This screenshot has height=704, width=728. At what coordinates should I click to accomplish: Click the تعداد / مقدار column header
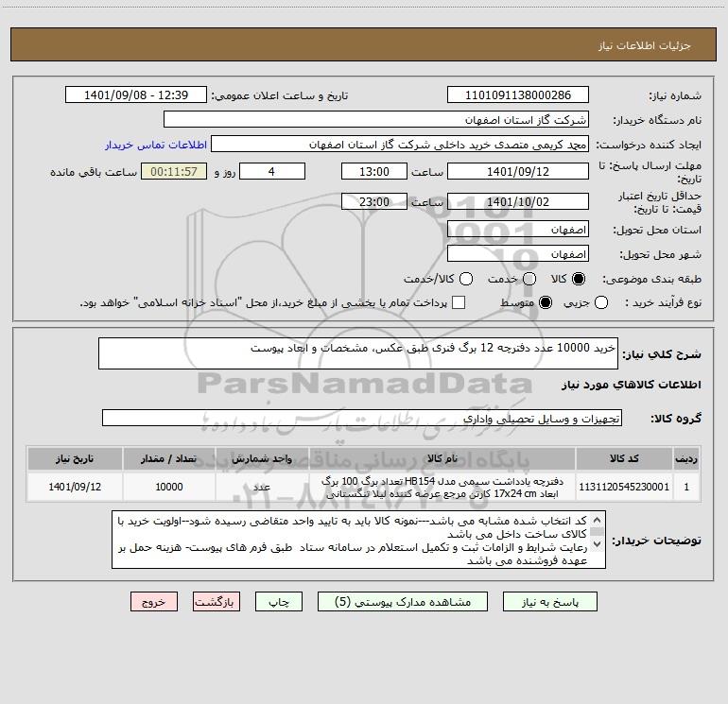[169, 458]
